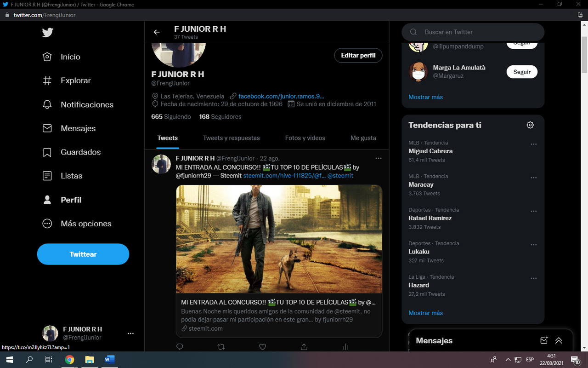Viewport: 588px width, 368px height.
Task: Click the account avatar next to @FrengiJunior in sidebar
Action: click(x=50, y=333)
